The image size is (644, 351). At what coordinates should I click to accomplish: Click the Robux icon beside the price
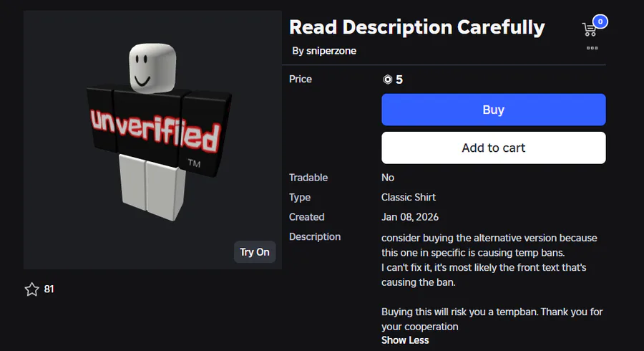387,80
